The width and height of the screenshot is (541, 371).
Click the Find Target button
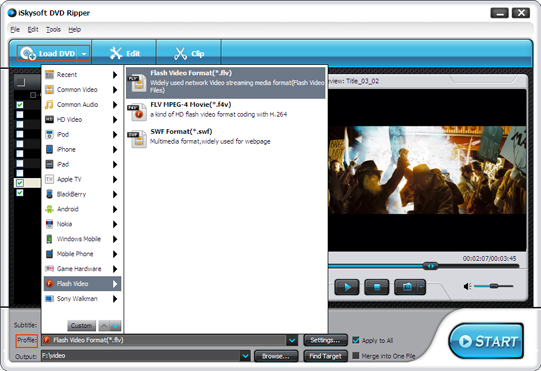click(x=325, y=356)
